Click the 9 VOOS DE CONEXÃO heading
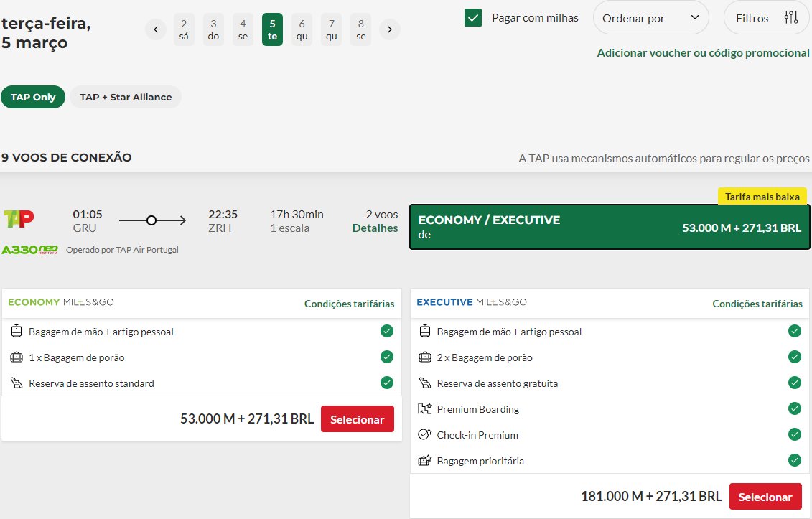 click(66, 157)
